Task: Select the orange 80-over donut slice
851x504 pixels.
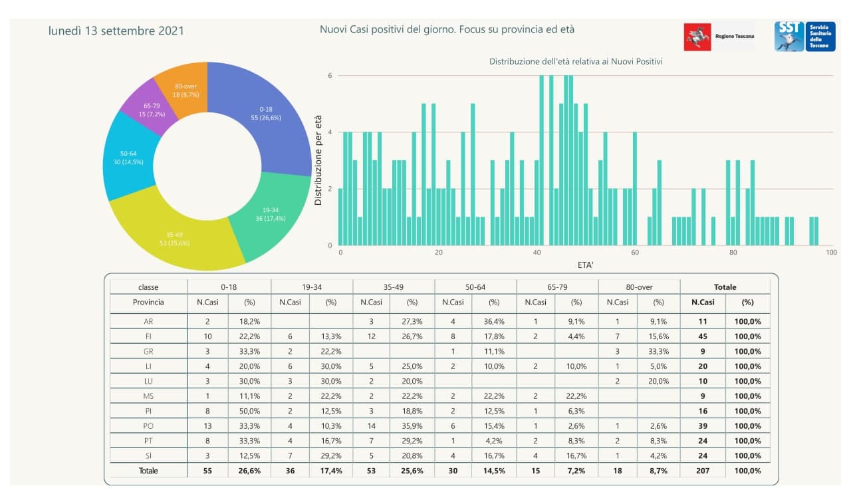Action: pyautogui.click(x=185, y=90)
